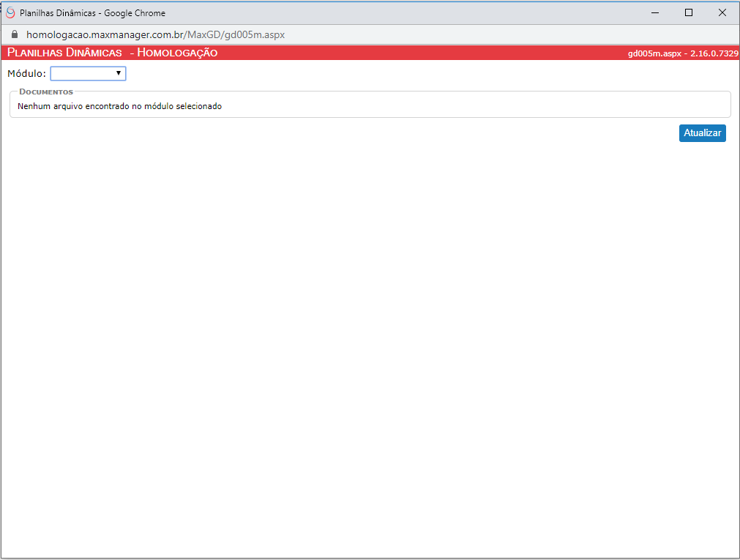740x560 pixels.
Task: Maximize the Planilhas Dinâmicas window
Action: pos(689,12)
